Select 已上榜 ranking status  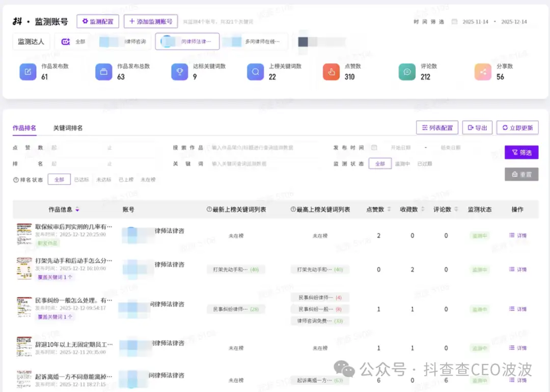click(126, 180)
